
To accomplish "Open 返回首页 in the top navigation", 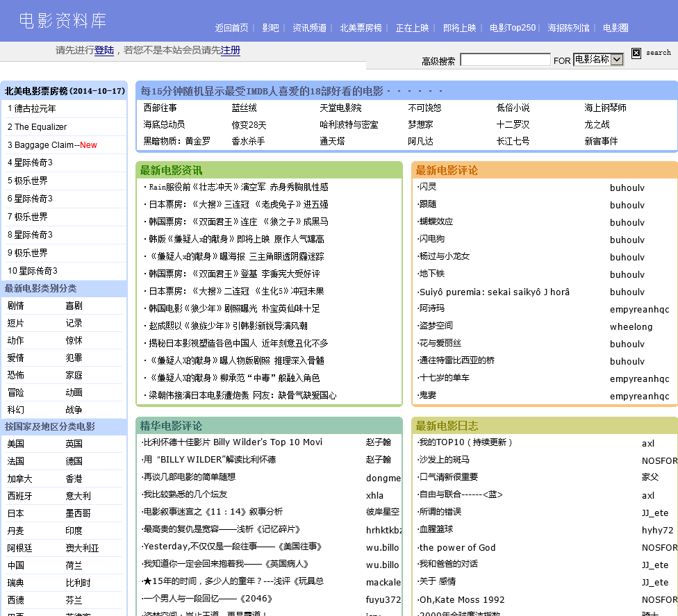I will (231, 28).
